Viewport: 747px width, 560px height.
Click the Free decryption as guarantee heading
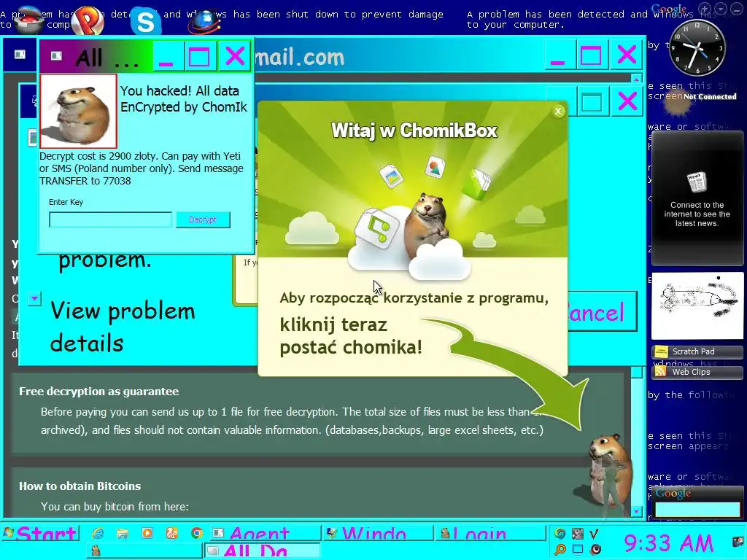point(99,392)
